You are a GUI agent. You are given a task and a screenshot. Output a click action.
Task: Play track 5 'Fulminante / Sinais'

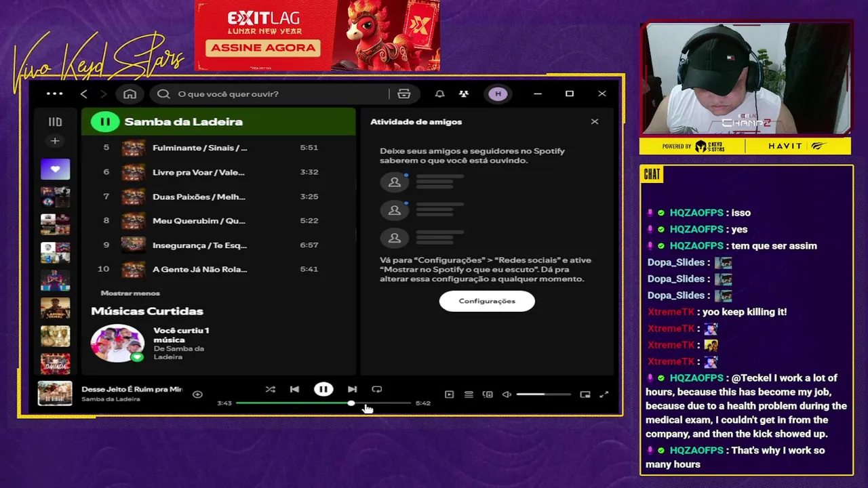218,148
